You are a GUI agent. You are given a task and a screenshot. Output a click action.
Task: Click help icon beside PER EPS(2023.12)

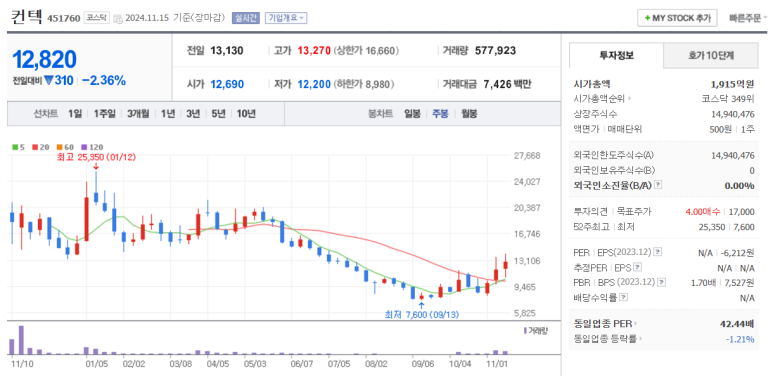[658, 252]
